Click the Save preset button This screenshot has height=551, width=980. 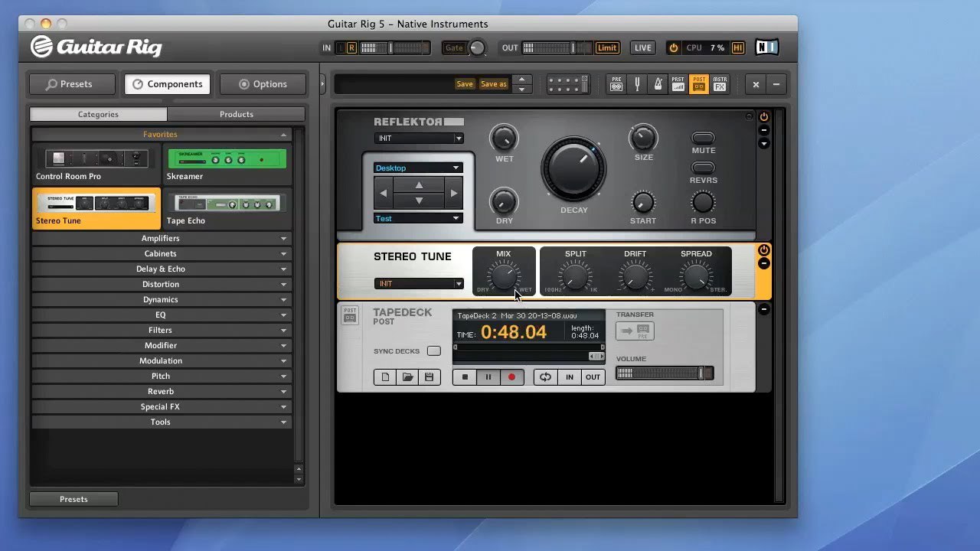tap(465, 84)
